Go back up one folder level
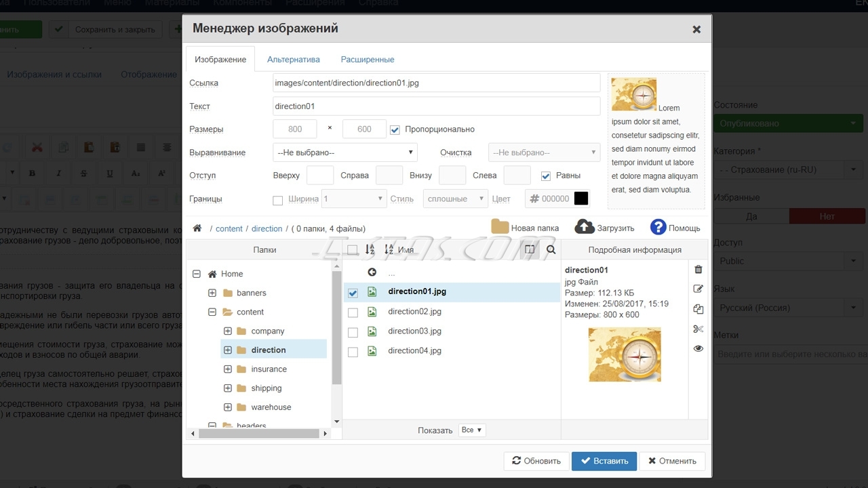The height and width of the screenshot is (488, 868). (372, 272)
